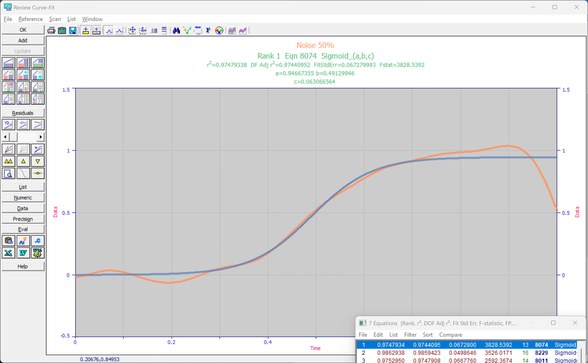Screen dimensions: 588x363
Task: Click the slider's left arrow under Residuals
Action: click(5, 137)
